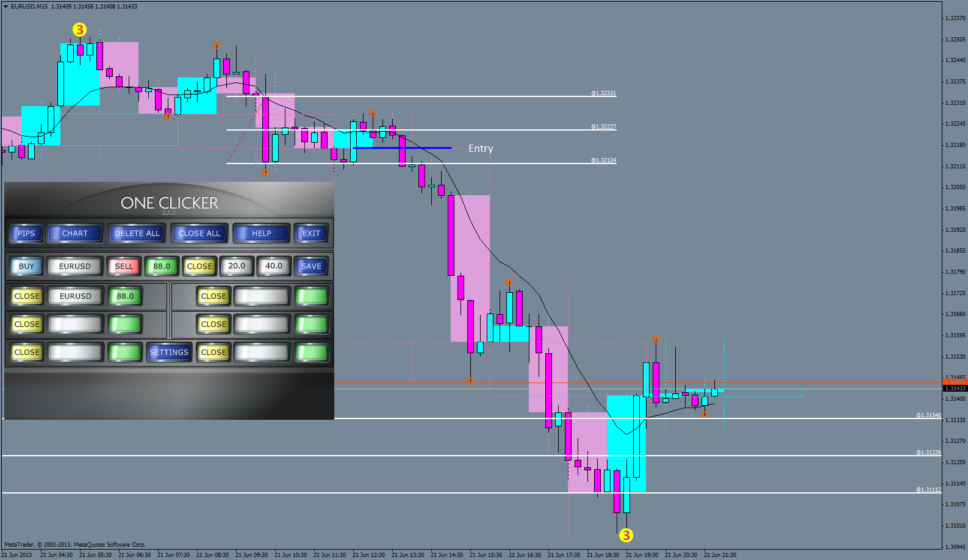Edit the 20.0 value field
This screenshot has width=968, height=560.
coord(237,266)
